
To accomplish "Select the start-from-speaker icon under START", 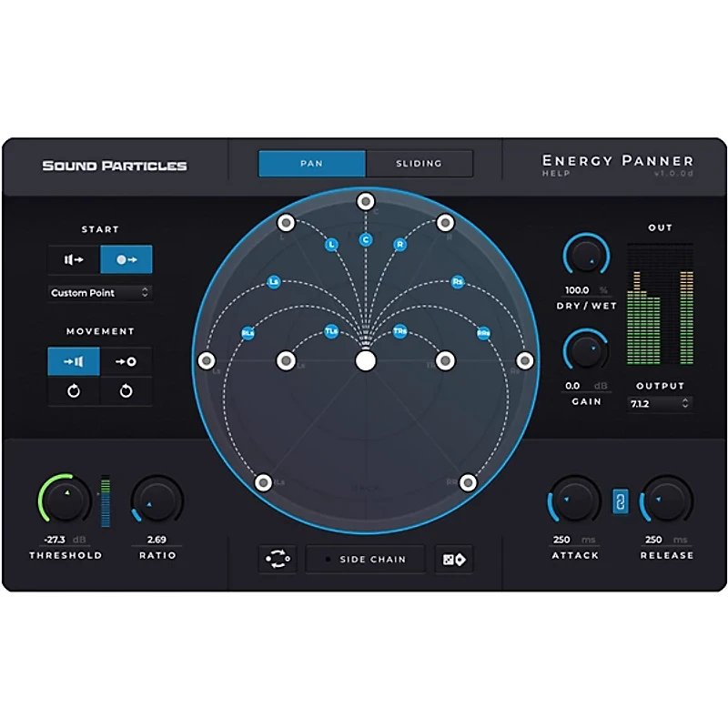I will pos(71,259).
